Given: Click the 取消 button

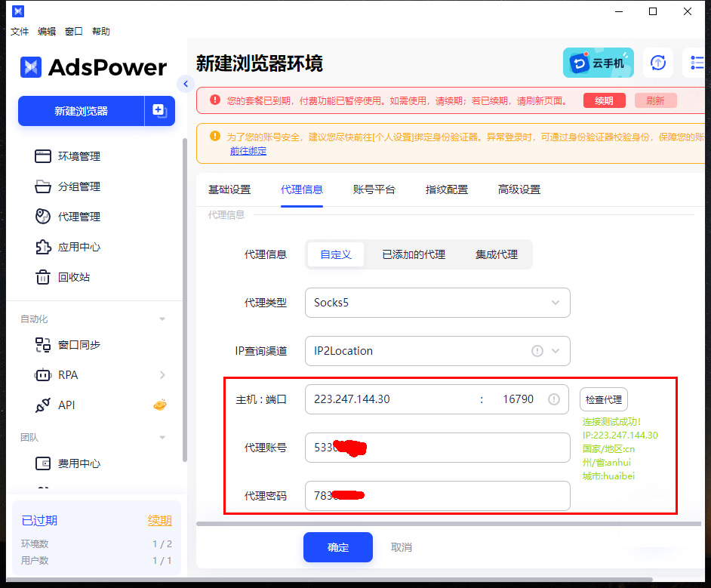Looking at the screenshot, I should (x=402, y=547).
